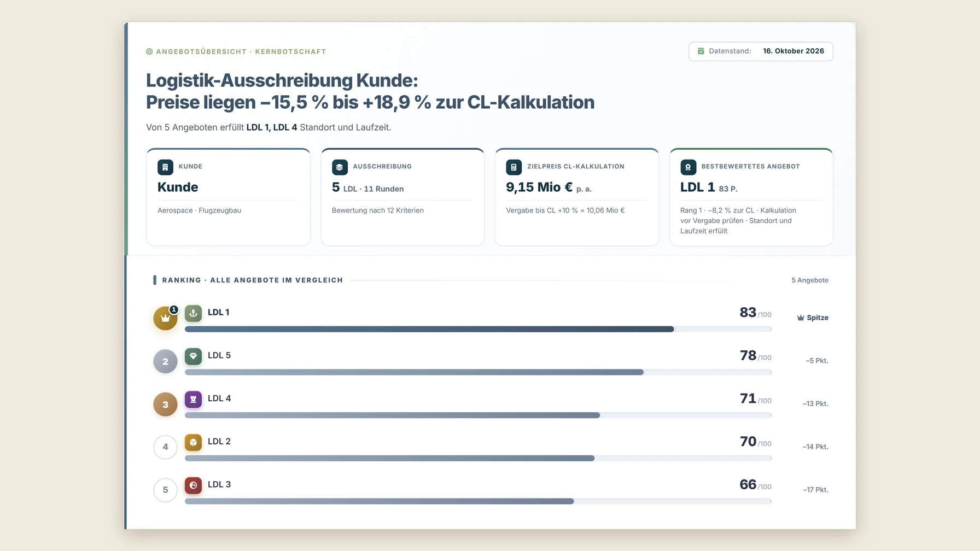The width and height of the screenshot is (980, 551).
Task: Click the "71/100" score of LDL 4
Action: (x=755, y=399)
